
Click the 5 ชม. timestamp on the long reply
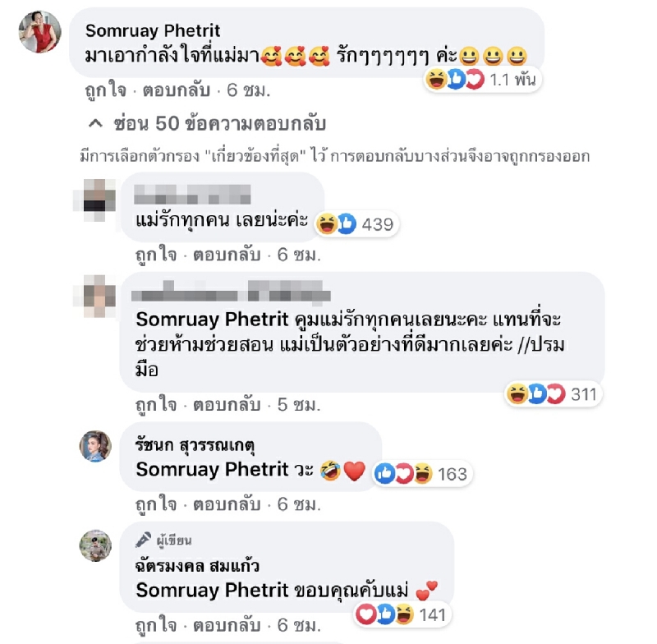(x=299, y=405)
